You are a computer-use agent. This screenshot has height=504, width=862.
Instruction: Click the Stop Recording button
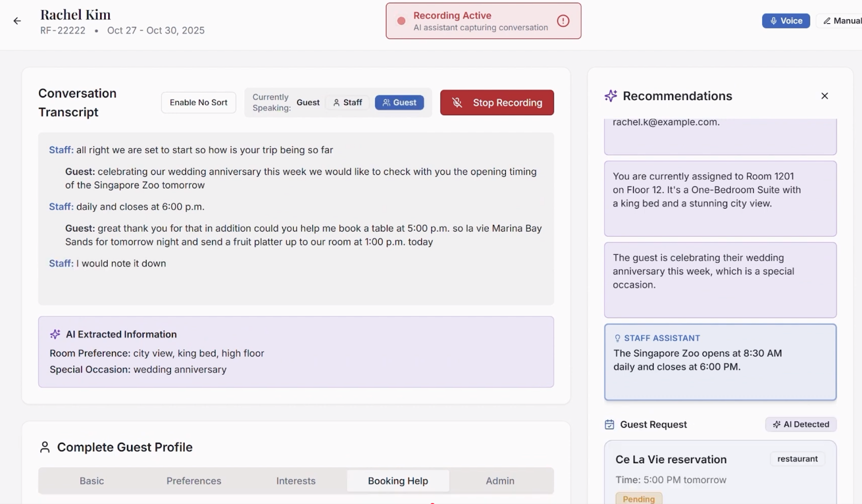coord(497,102)
